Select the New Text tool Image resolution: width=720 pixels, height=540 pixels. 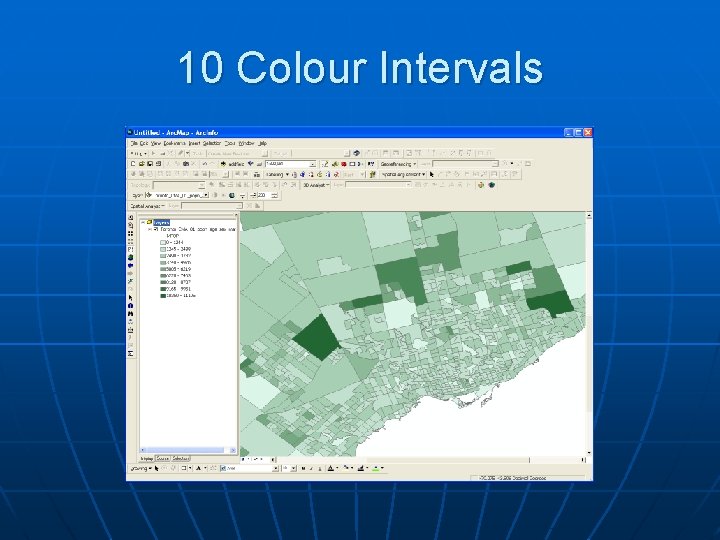198,468
